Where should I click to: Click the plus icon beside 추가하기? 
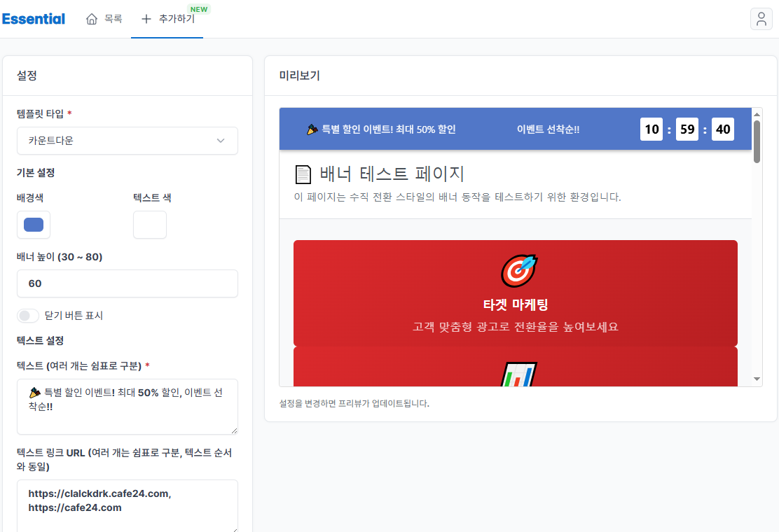[146, 19]
